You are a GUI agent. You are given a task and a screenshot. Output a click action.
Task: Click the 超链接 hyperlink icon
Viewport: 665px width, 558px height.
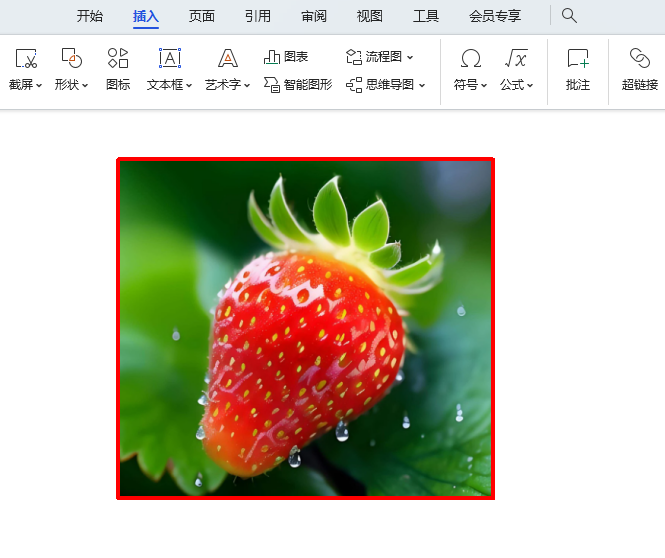point(640,58)
